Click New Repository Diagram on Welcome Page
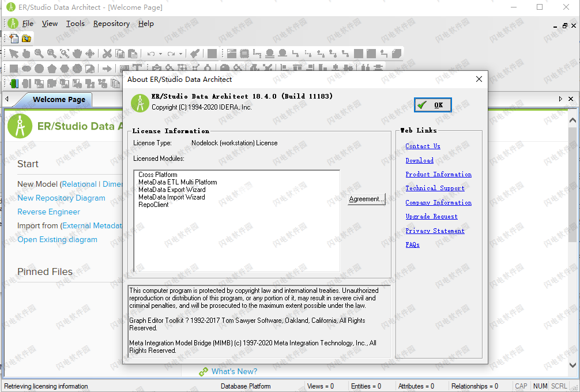580x392 pixels. (x=62, y=198)
